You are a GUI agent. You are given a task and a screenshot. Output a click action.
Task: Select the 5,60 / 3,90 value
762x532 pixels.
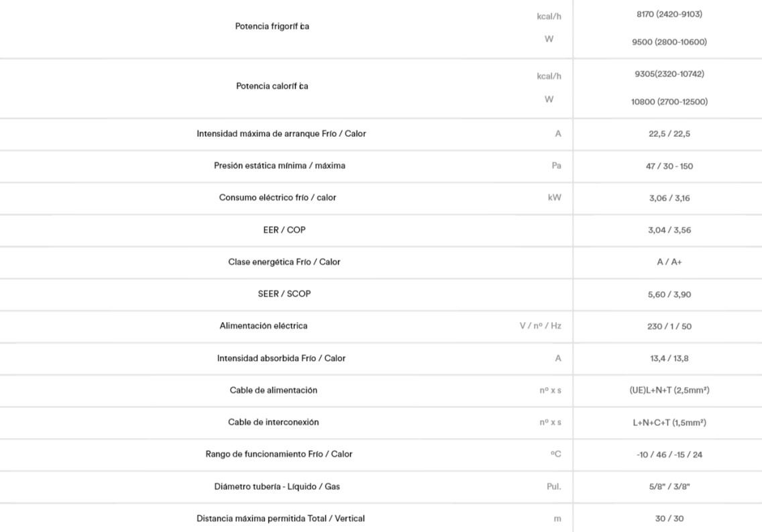669,294
